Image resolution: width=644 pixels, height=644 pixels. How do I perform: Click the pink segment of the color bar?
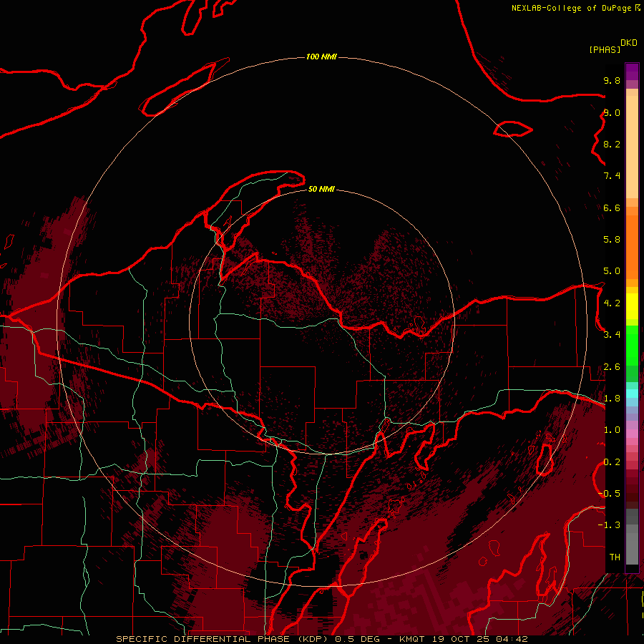632,433
